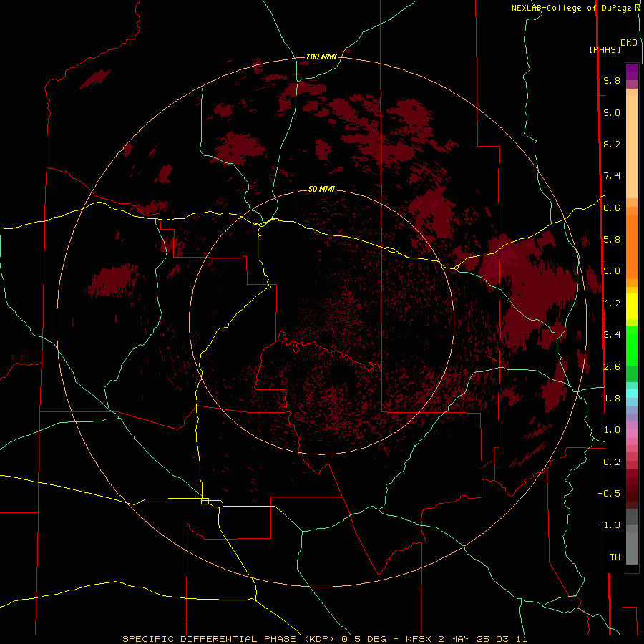
Task: Click the Specific Differential Phase caption text
Action: [x=324, y=639]
